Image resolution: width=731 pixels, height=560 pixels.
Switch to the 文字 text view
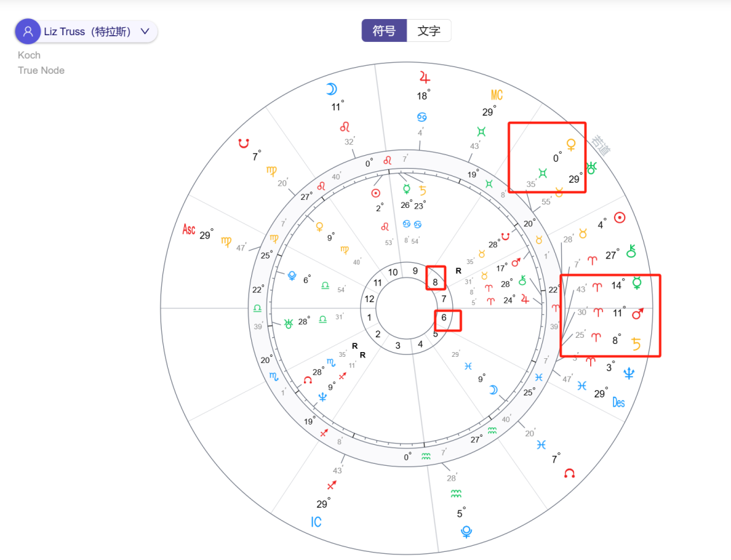click(428, 30)
